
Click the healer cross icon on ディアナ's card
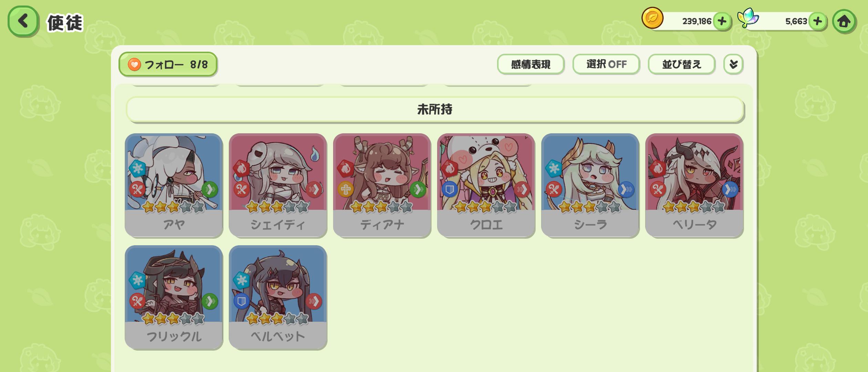345,189
